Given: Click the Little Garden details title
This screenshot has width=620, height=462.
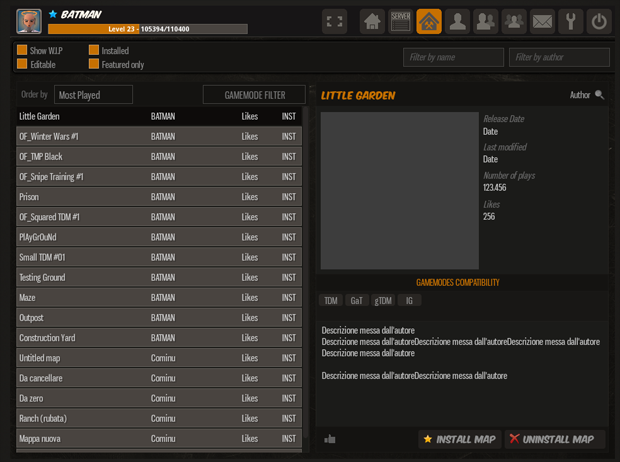Looking at the screenshot, I should click(358, 96).
